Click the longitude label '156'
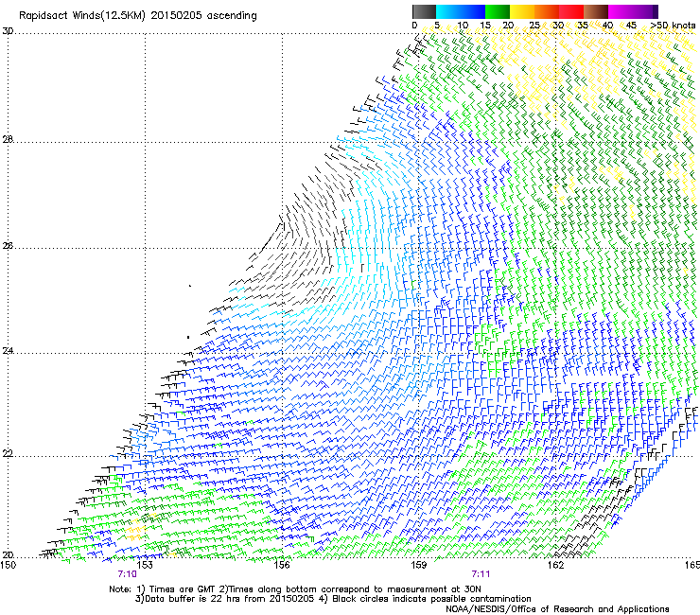The image size is (700, 615). (x=282, y=565)
